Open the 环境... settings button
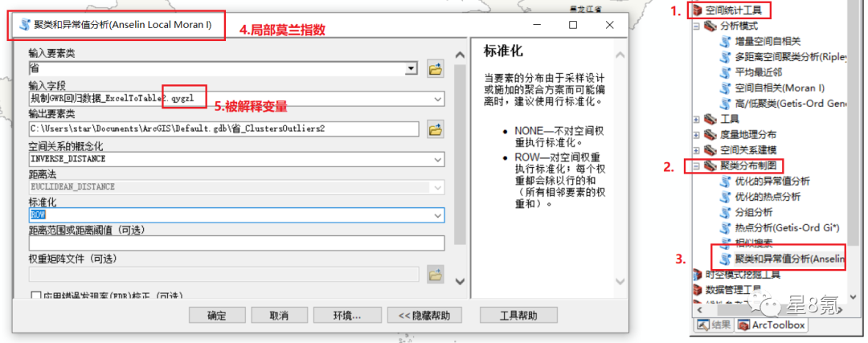 pyautogui.click(x=348, y=316)
